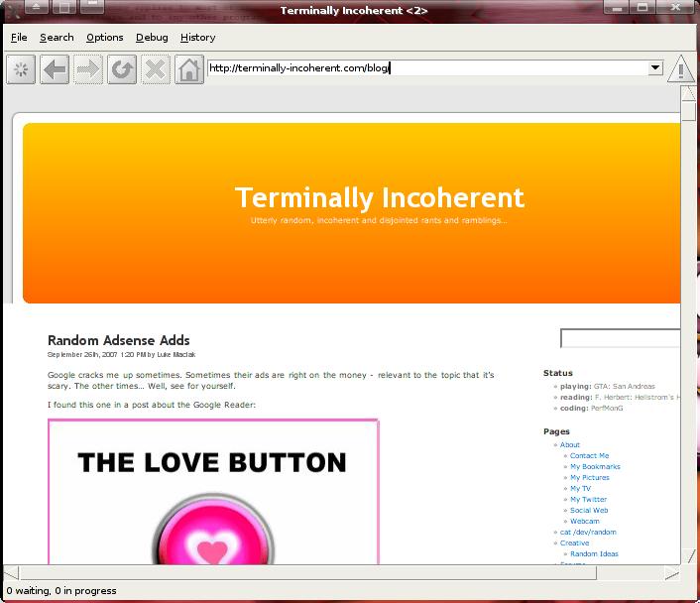The image size is (700, 603).
Task: Open the Options menu
Action: tap(104, 38)
